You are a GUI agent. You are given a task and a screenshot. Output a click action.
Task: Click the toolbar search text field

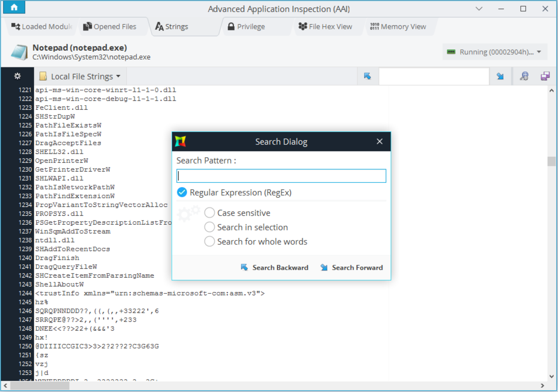(x=434, y=76)
